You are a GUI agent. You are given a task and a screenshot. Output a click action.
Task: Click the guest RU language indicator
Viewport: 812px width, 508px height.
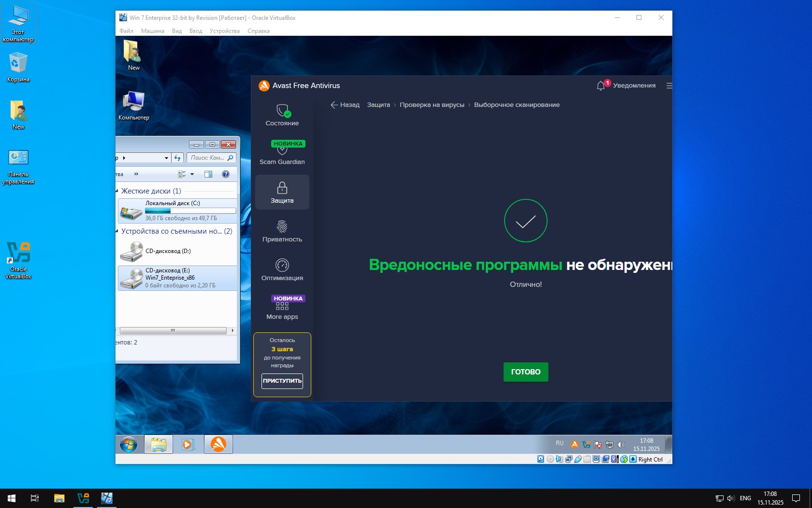click(x=560, y=443)
